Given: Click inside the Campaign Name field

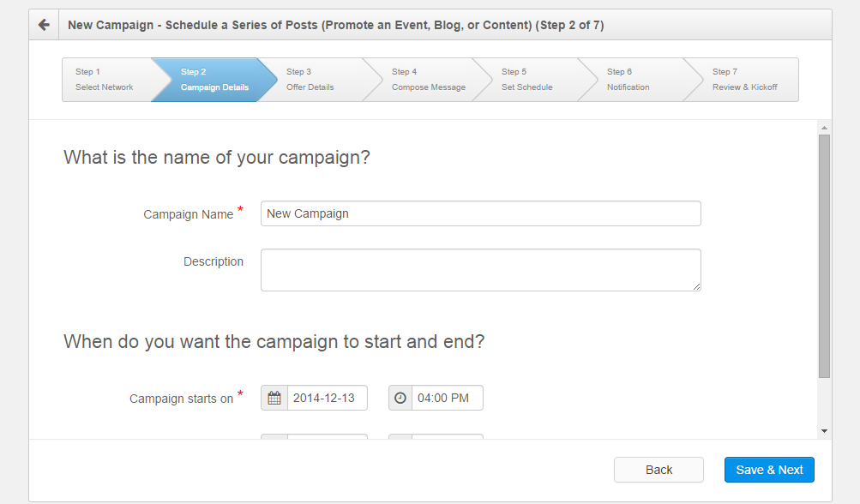Looking at the screenshot, I should pyautogui.click(x=480, y=213).
